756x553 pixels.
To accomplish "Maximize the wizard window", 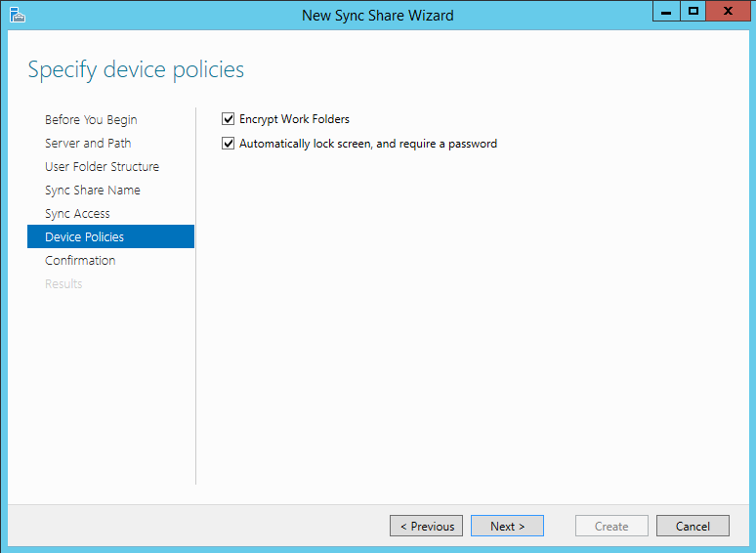I will point(693,11).
